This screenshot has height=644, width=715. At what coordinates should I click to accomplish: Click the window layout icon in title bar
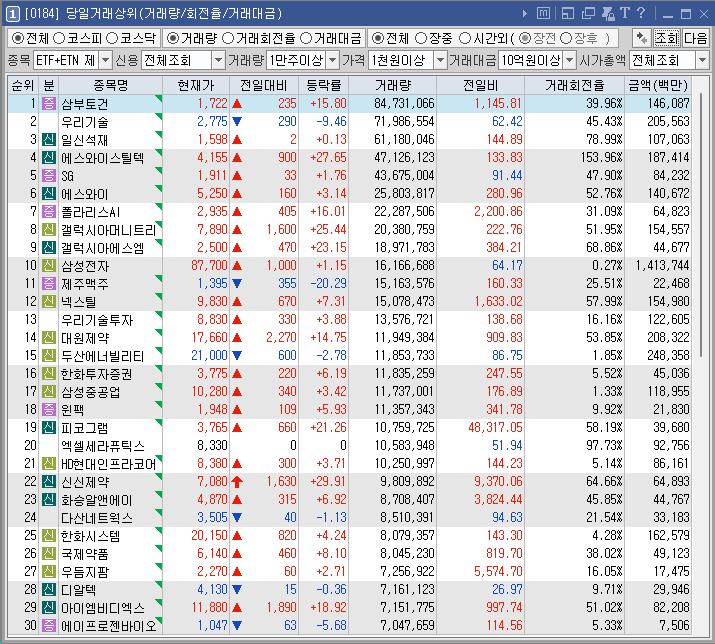(568, 14)
